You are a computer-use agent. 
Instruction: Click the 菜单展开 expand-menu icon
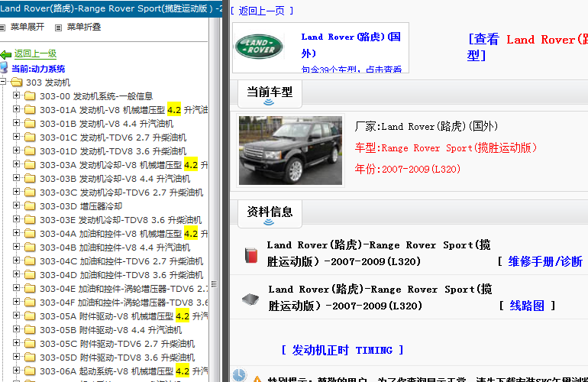pos(2,28)
